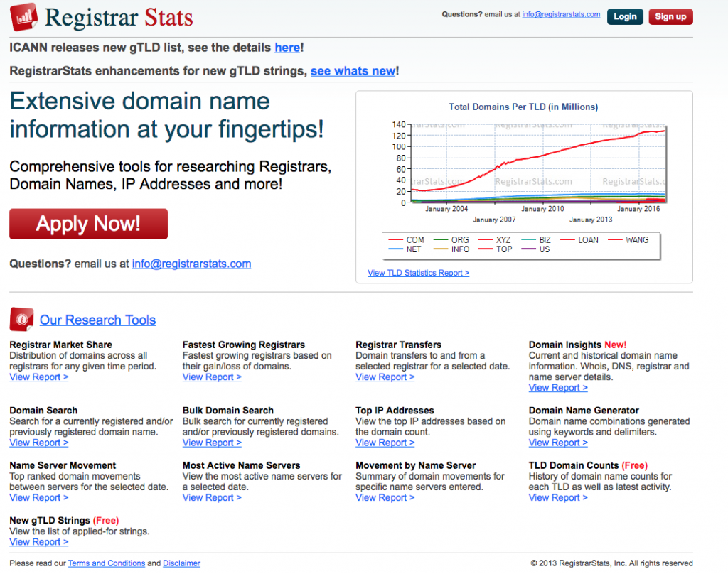Click the COM legend color line
This screenshot has width=728, height=574.
(x=395, y=240)
